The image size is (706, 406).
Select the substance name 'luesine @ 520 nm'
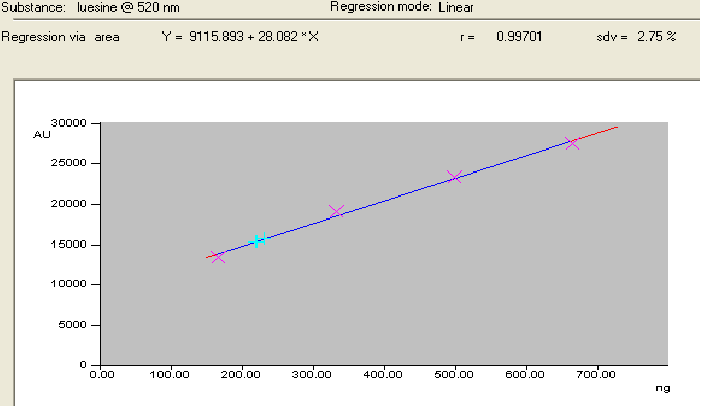(128, 8)
